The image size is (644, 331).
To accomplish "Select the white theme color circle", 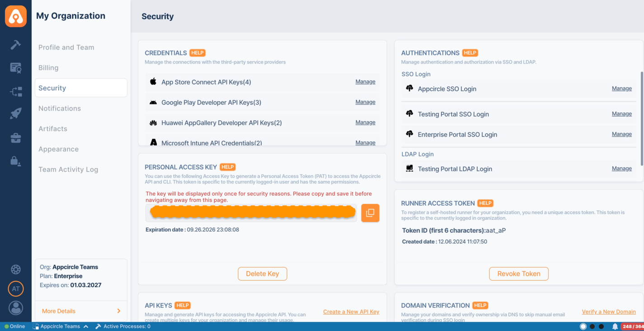I will tap(583, 326).
